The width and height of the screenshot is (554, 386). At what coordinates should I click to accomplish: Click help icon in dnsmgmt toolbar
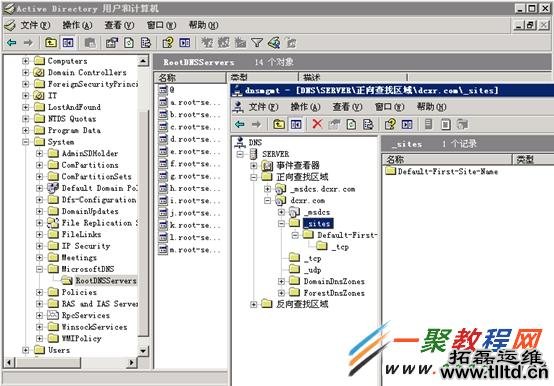[390, 124]
